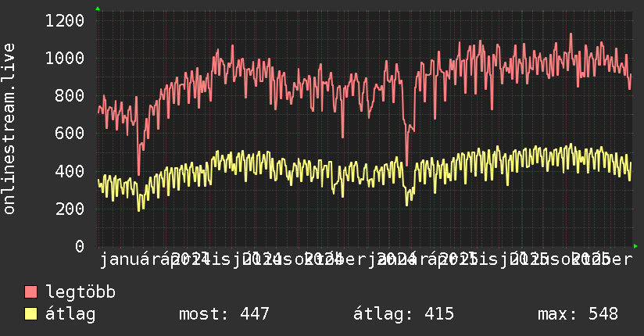Click the 800 y-axis label
This screenshot has width=644, height=336.
click(x=70, y=95)
